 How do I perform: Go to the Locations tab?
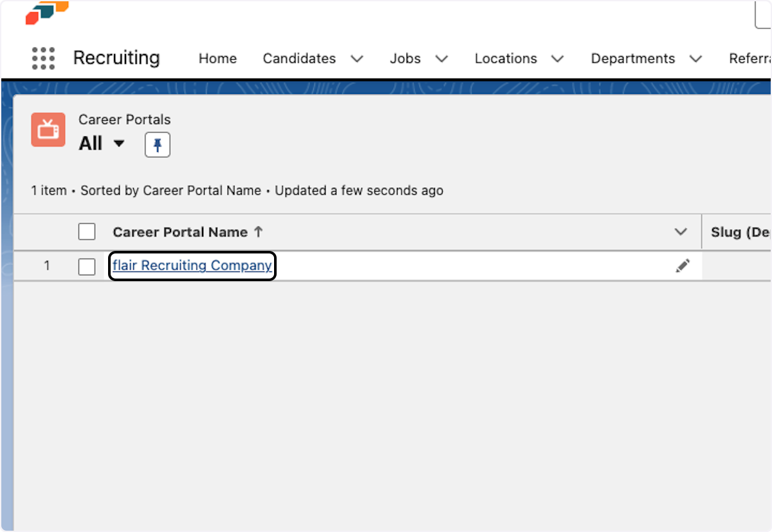[506, 59]
